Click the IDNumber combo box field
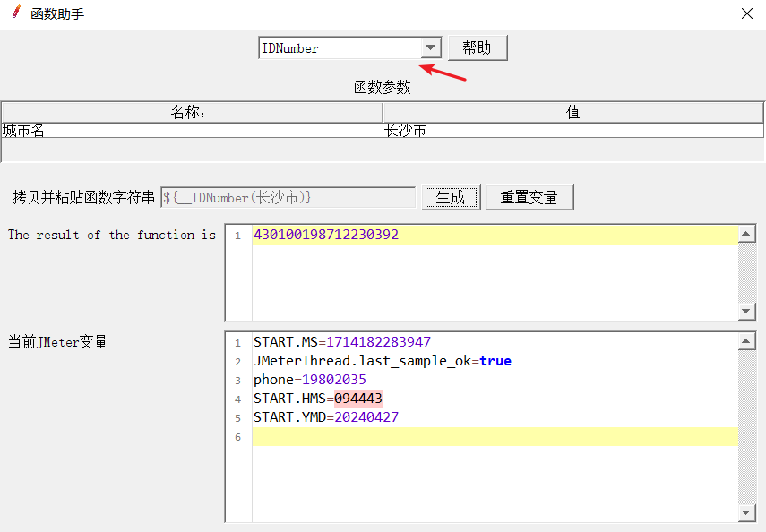Image resolution: width=766 pixels, height=532 pixels. click(339, 48)
